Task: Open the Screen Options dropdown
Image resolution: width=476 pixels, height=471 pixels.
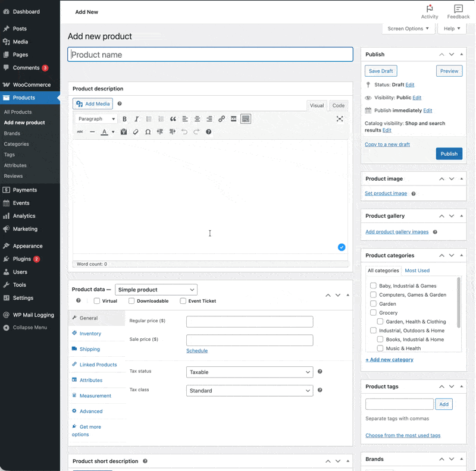Action: click(408, 28)
